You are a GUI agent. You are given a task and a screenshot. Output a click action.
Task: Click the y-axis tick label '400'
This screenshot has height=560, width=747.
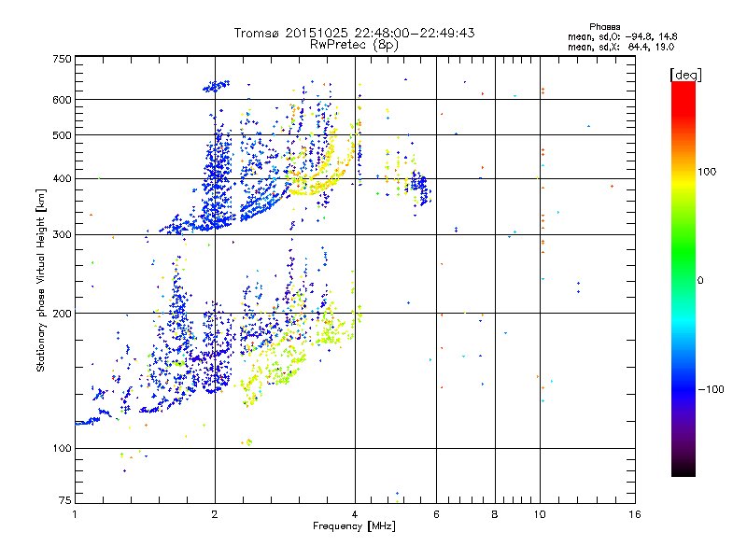tap(62, 179)
